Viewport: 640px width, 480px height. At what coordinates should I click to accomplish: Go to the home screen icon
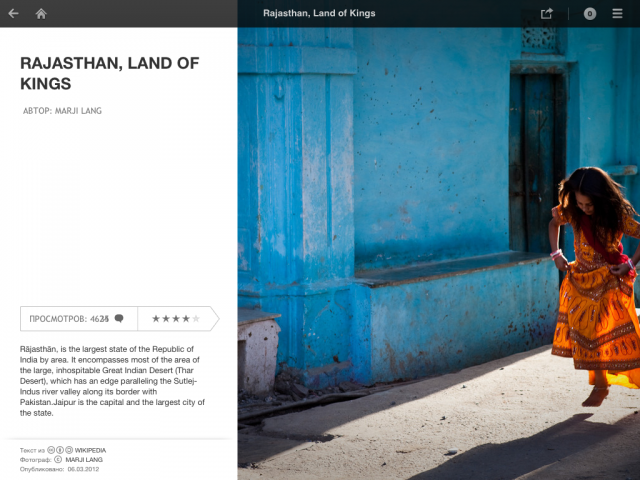[x=41, y=14]
